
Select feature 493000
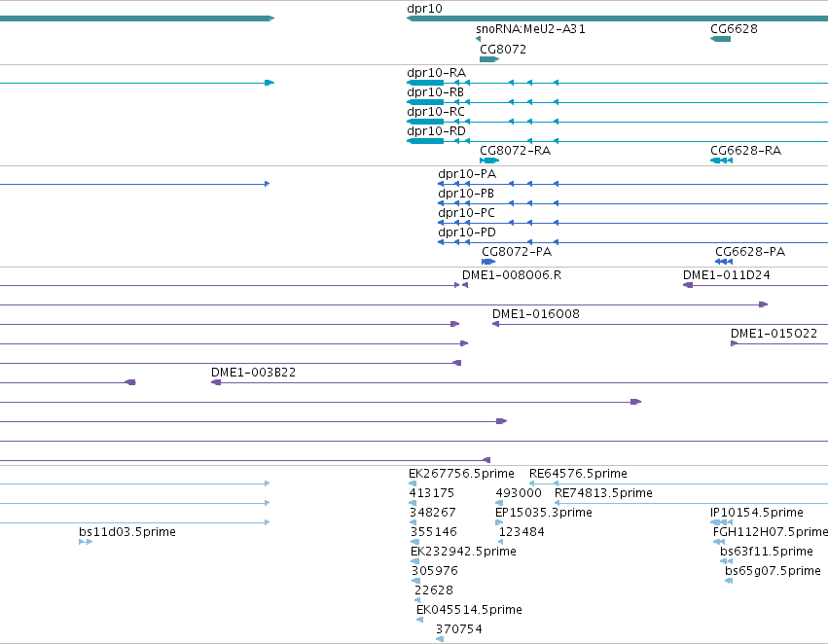(x=518, y=493)
